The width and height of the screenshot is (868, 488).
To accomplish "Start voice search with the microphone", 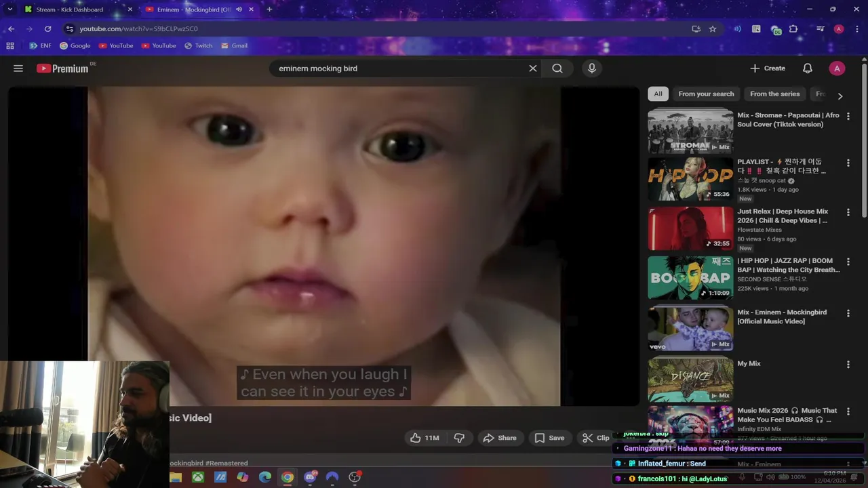I will 592,68.
